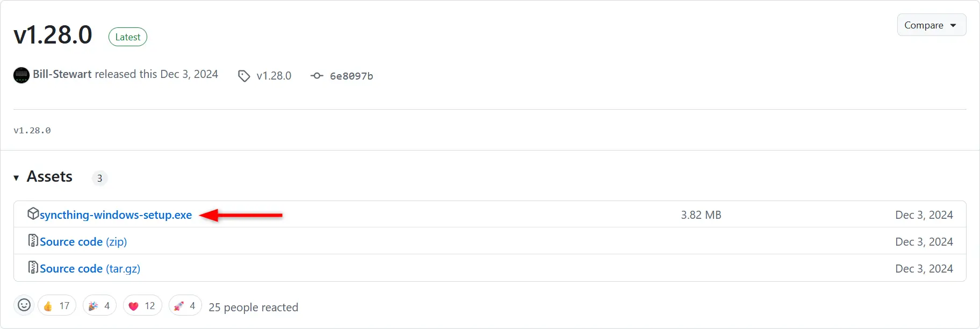This screenshot has height=329, width=980.
Task: Open the Bill-Stewart profile link
Action: [x=62, y=74]
